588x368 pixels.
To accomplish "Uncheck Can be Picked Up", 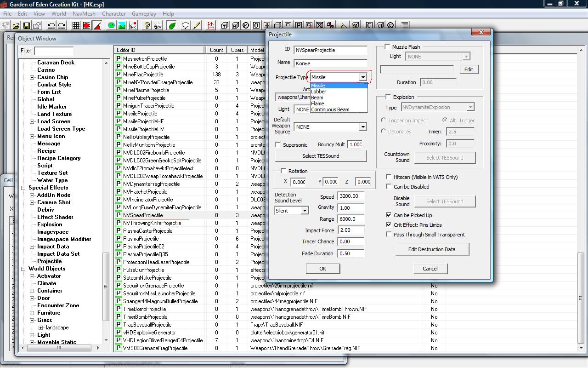I will (389, 215).
